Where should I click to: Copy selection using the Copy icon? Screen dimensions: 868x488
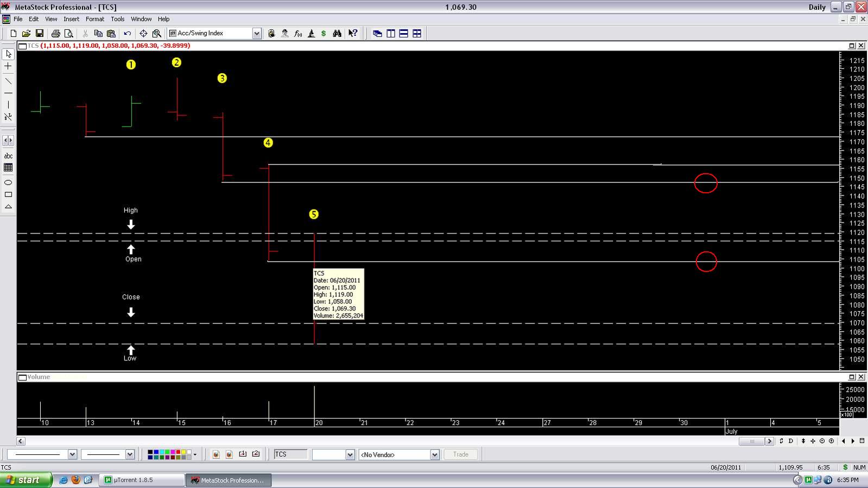pos(98,34)
